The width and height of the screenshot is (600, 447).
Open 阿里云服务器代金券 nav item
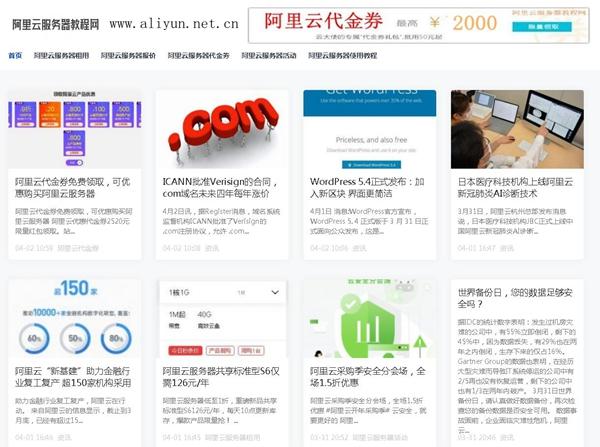(199, 55)
